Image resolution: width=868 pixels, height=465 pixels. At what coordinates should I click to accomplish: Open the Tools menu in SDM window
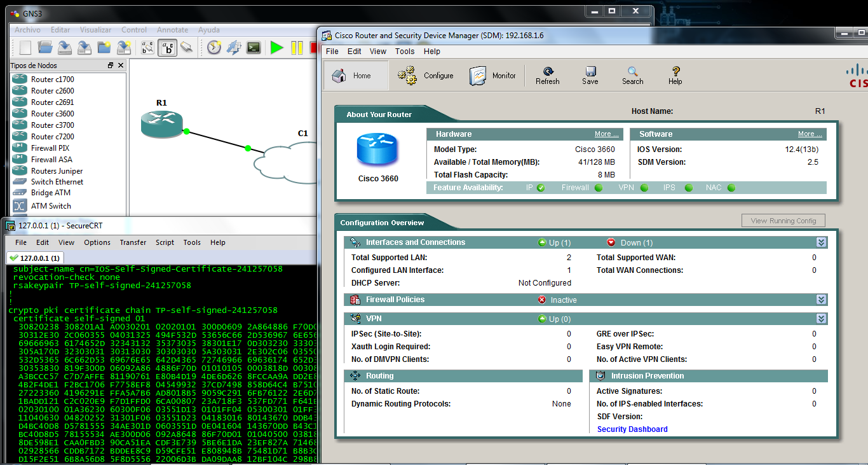(x=405, y=52)
